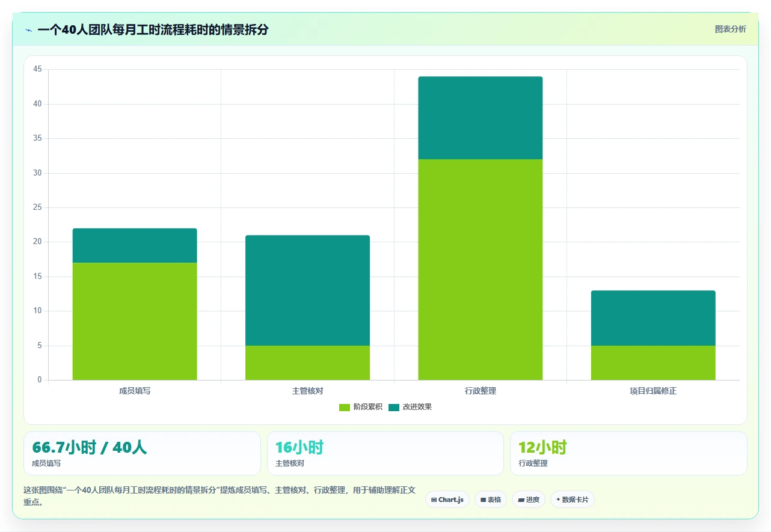Click the 成员填写 x-axis label
This screenshot has height=532, width=771.
point(135,391)
